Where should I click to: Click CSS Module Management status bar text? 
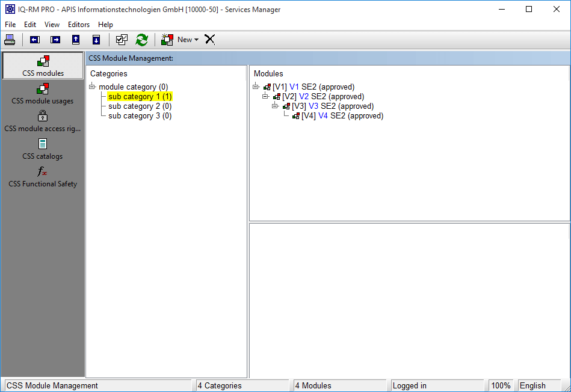coord(52,385)
